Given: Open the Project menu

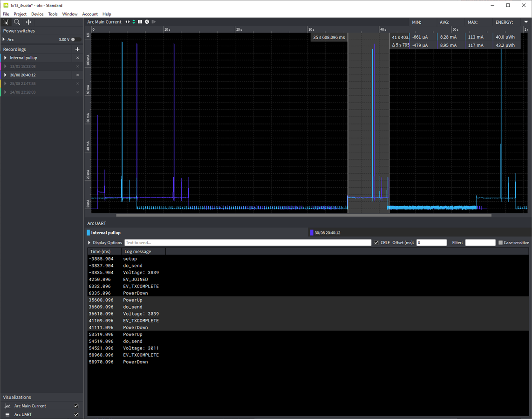Looking at the screenshot, I should point(20,14).
